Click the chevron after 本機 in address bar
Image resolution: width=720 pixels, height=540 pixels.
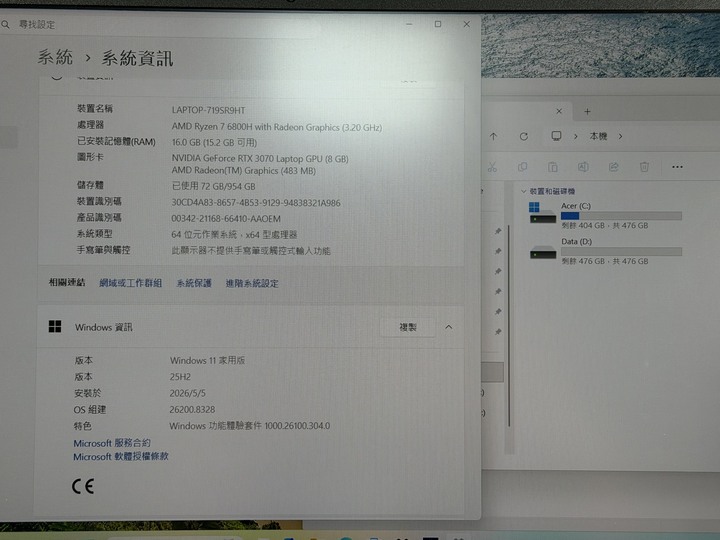point(620,136)
